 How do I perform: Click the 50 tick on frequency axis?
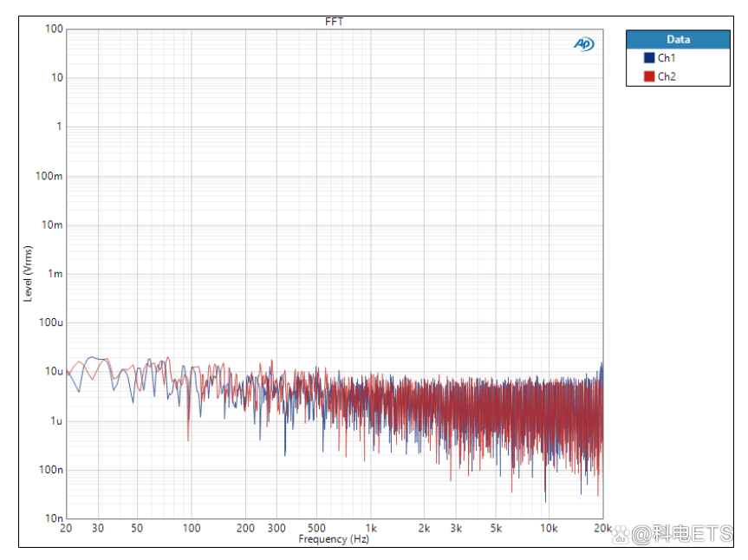(x=137, y=528)
